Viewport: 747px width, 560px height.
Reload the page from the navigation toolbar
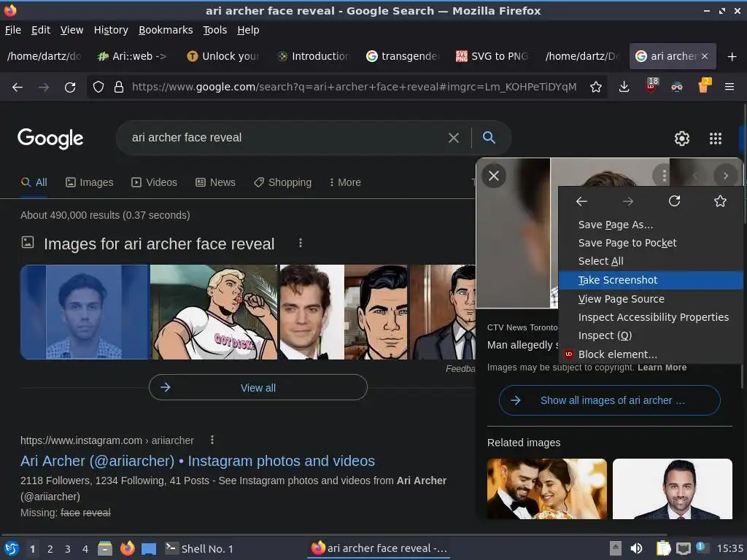pos(70,87)
